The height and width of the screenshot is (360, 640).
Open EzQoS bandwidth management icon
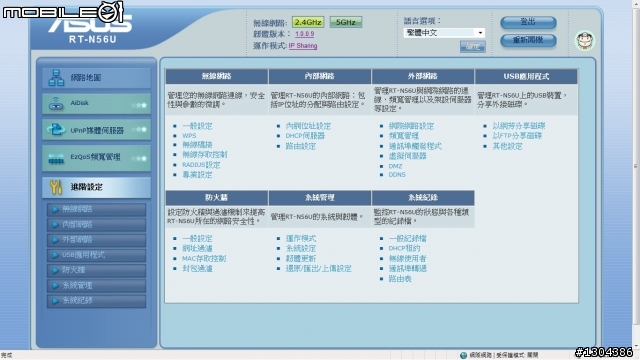coord(56,158)
